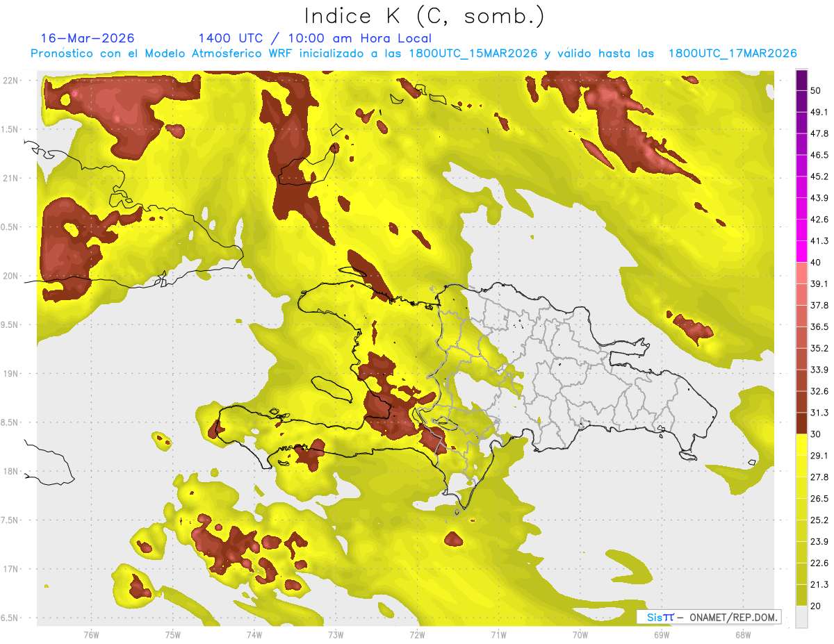Image resolution: width=834 pixels, height=644 pixels.
Task: Click the colorbar label '35.2'
Action: point(819,348)
